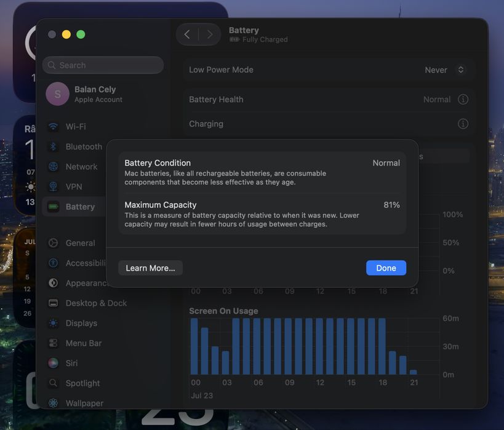Open Desktop & Dock icon
Viewport: 504px width, 430px height.
click(x=53, y=303)
